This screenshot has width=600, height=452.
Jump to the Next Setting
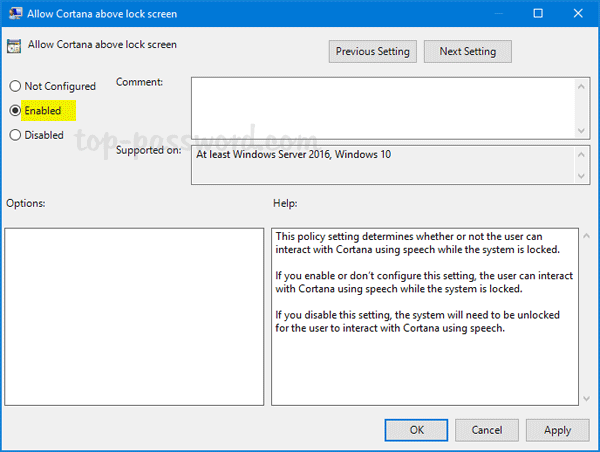467,51
